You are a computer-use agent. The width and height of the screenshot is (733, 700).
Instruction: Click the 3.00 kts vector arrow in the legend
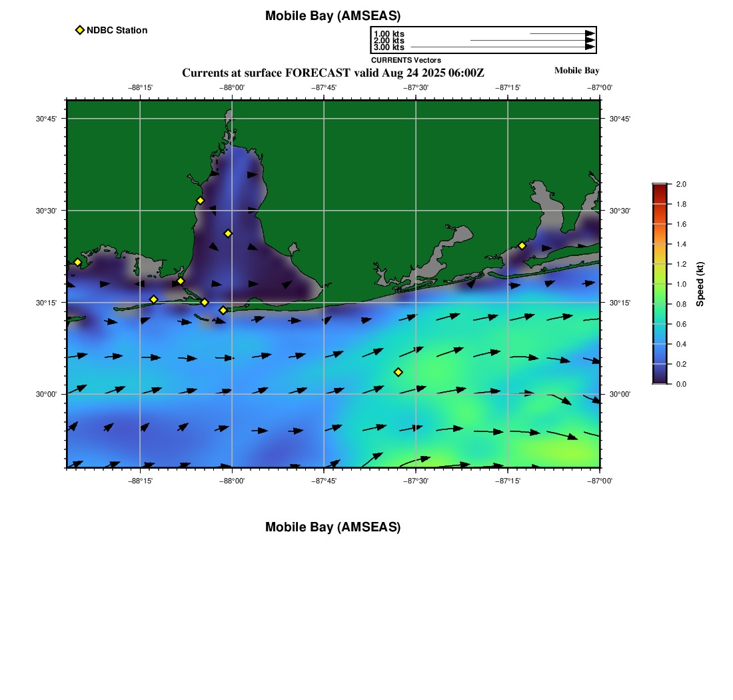click(x=503, y=47)
